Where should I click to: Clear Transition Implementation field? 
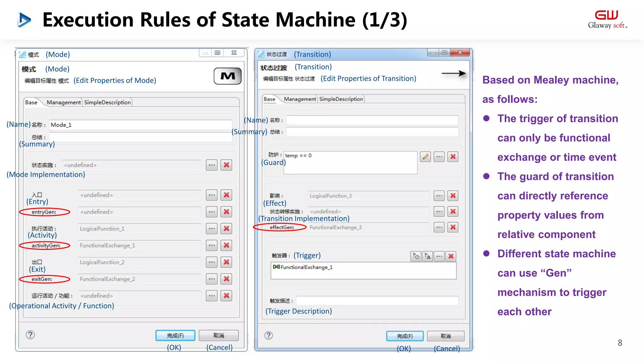tap(453, 211)
